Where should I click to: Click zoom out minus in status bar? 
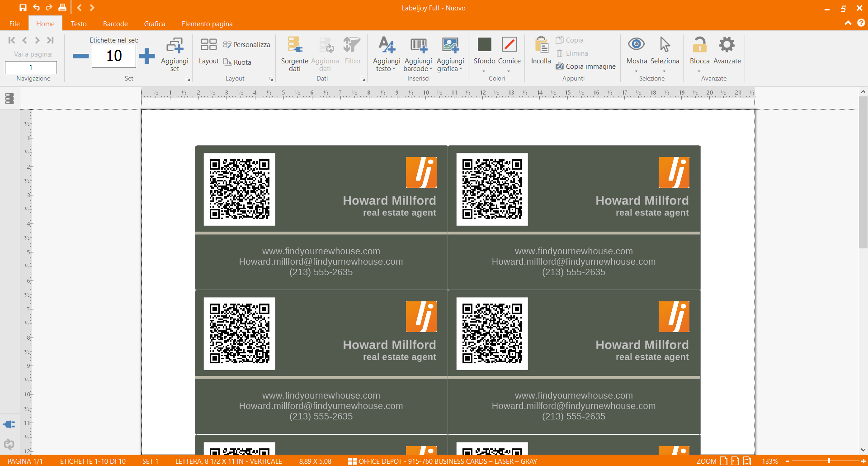coord(787,461)
